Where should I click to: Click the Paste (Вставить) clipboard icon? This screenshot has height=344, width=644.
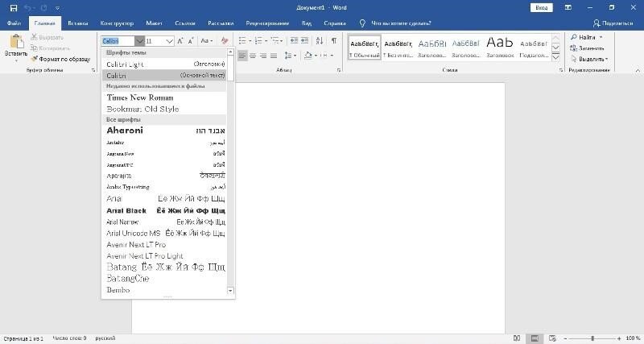click(x=16, y=42)
